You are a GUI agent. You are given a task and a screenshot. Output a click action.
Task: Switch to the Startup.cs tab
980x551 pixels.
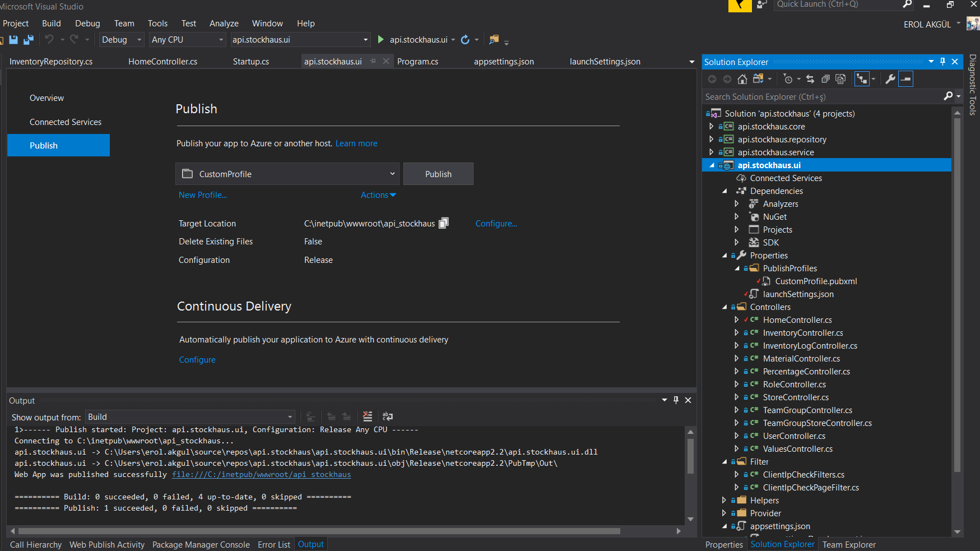click(250, 62)
